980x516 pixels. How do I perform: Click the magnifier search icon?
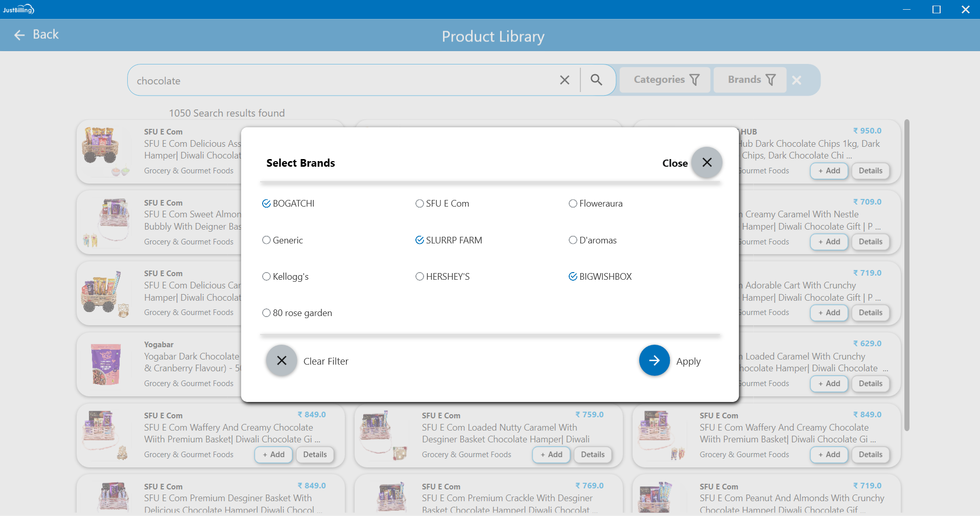[596, 80]
